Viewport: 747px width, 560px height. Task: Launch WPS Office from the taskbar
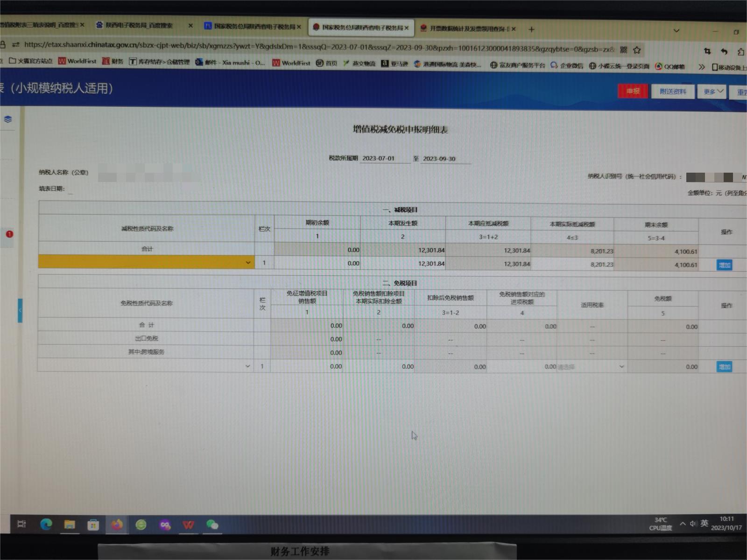point(188,525)
